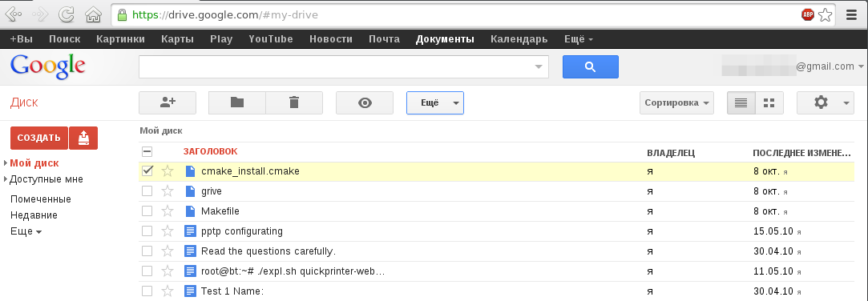Check the Makefile checkbox
868x301 pixels.
pyautogui.click(x=147, y=211)
